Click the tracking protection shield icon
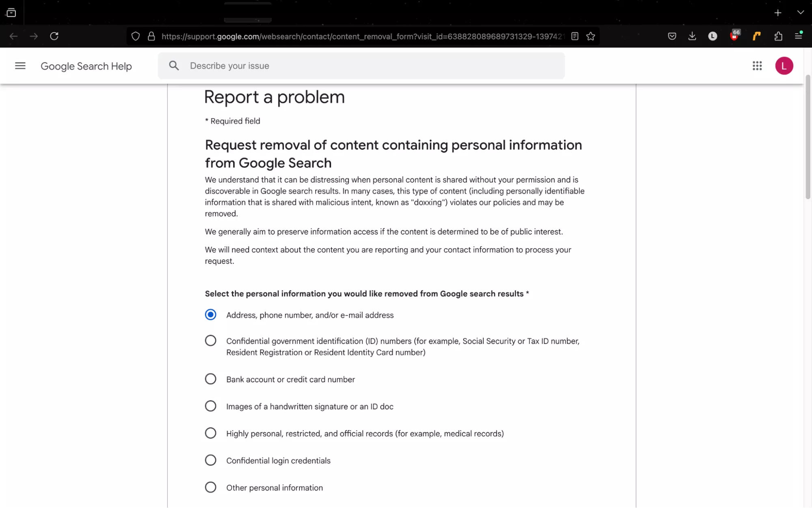Viewport: 812px width, 508px height. coord(136,37)
